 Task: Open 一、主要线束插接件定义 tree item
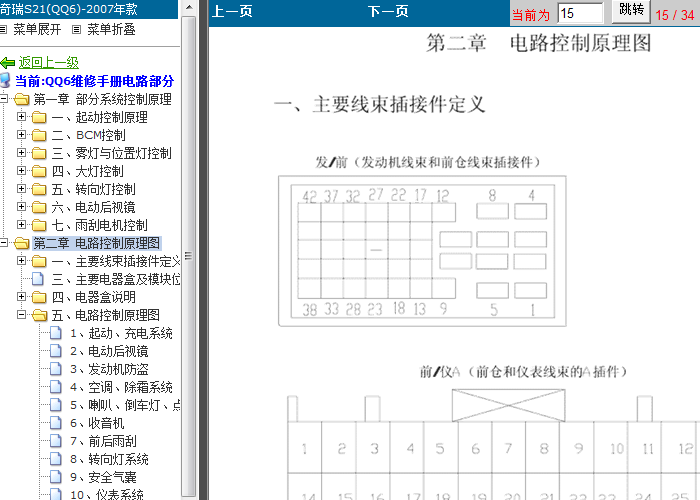[x=116, y=261]
